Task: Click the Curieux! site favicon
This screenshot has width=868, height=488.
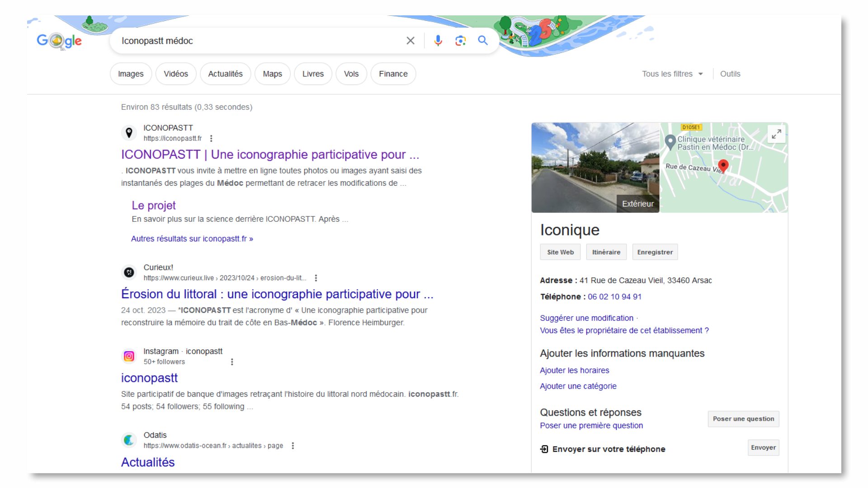Action: 129,272
